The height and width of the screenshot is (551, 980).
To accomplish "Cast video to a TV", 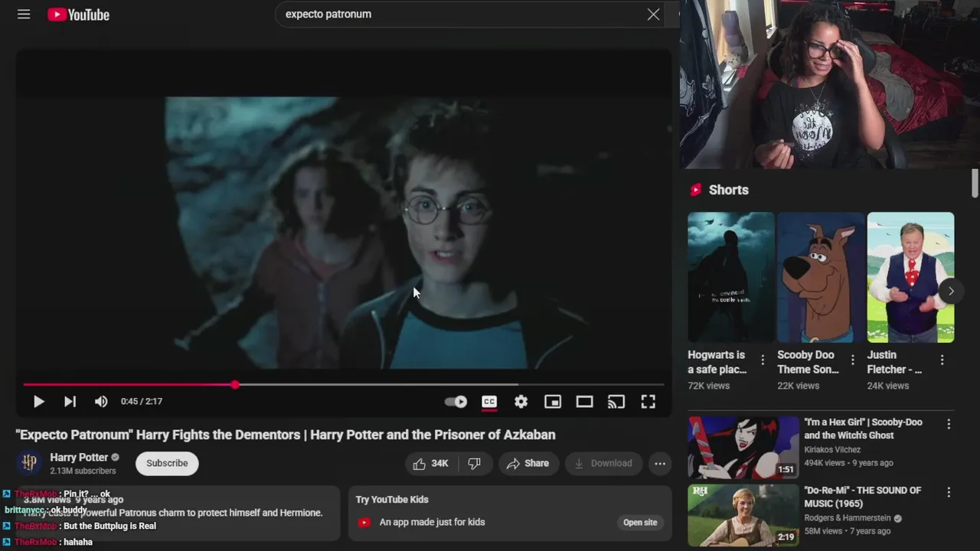I will 616,401.
